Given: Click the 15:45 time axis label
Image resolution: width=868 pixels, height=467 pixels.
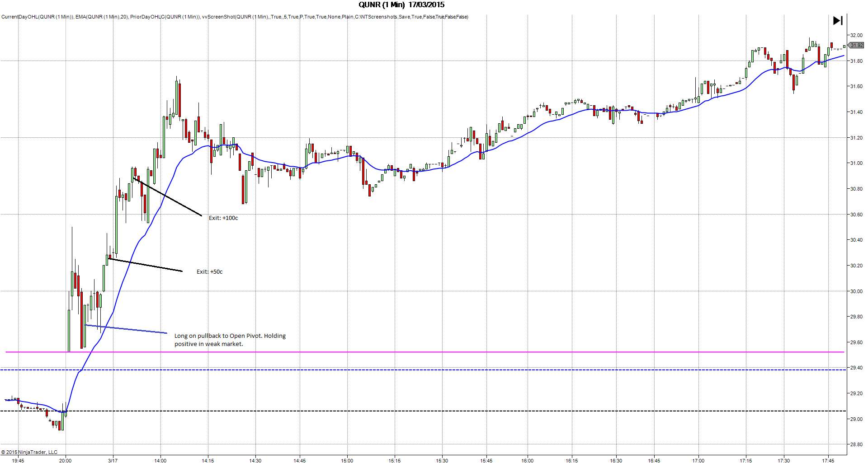Looking at the screenshot, I should point(486,461).
